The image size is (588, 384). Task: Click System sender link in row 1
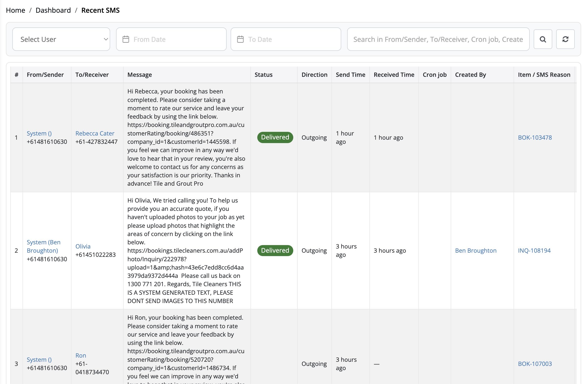(x=39, y=133)
